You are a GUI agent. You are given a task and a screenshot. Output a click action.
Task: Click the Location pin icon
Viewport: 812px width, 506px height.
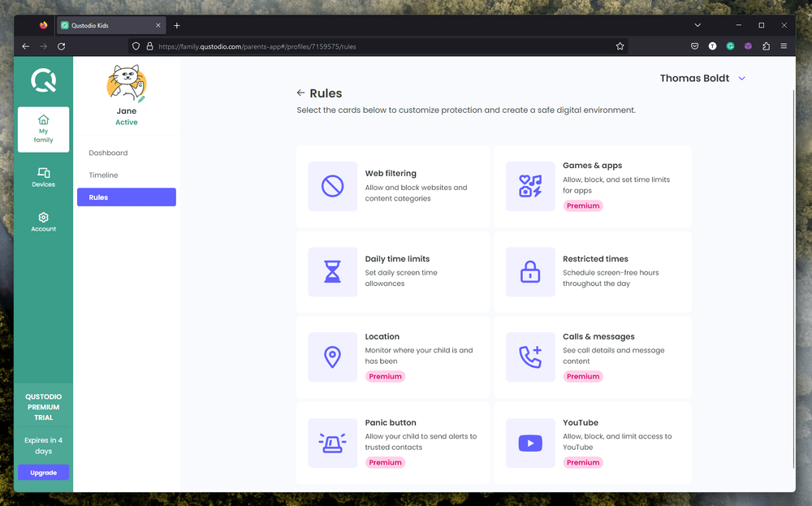click(x=332, y=357)
